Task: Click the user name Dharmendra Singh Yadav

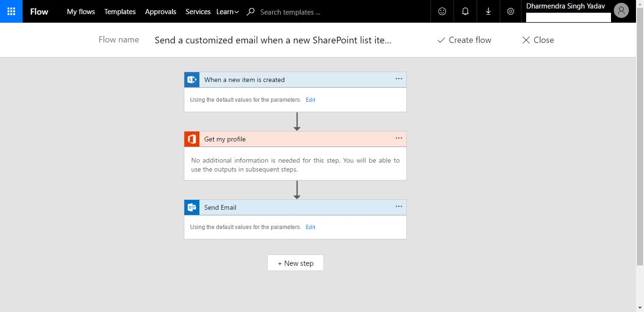Action: [566, 6]
